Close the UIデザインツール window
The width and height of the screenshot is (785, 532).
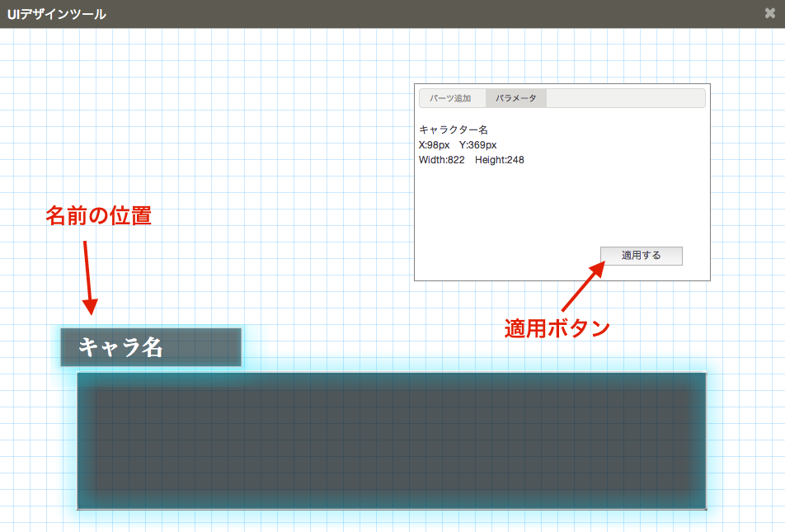click(769, 14)
